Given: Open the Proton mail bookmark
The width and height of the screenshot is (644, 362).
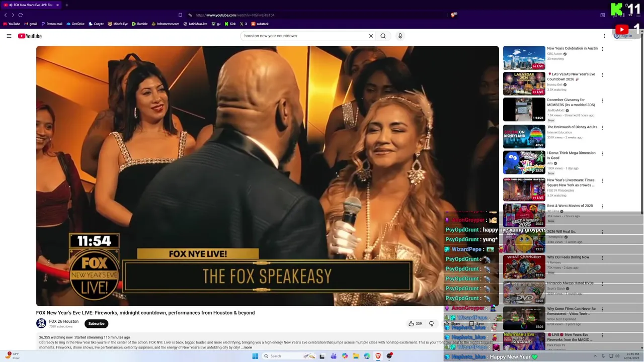Looking at the screenshot, I should [x=52, y=24].
